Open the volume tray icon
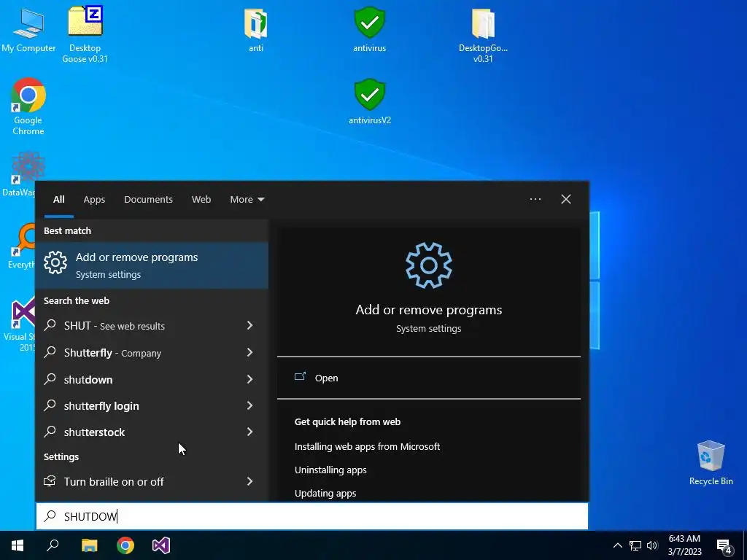The width and height of the screenshot is (747, 560). click(652, 545)
